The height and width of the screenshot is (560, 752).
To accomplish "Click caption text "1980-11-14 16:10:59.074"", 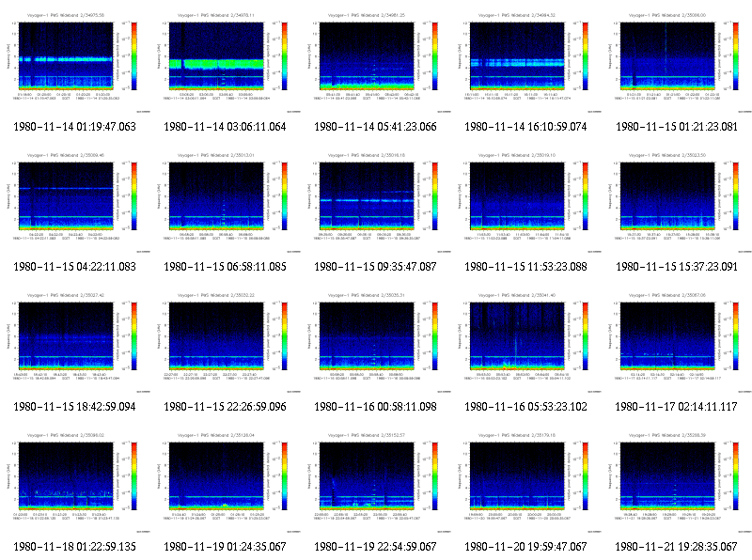I will point(525,127).
